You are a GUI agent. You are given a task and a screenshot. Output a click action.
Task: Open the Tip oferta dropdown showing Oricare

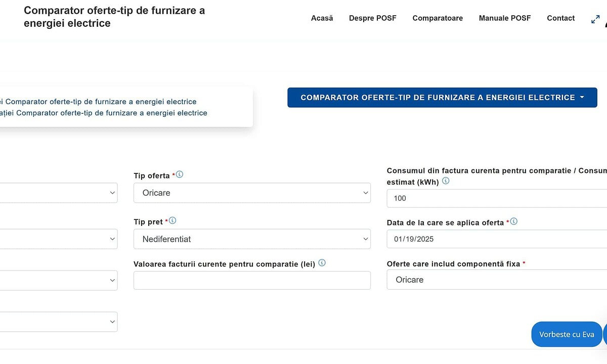(x=252, y=193)
